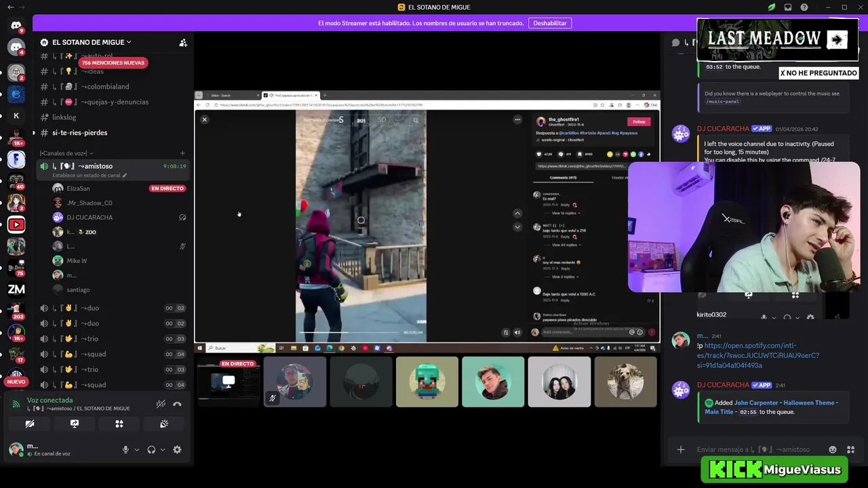868x488 pixels.
Task: Switch to Comments (411) tab in TikTok
Action: point(563,178)
